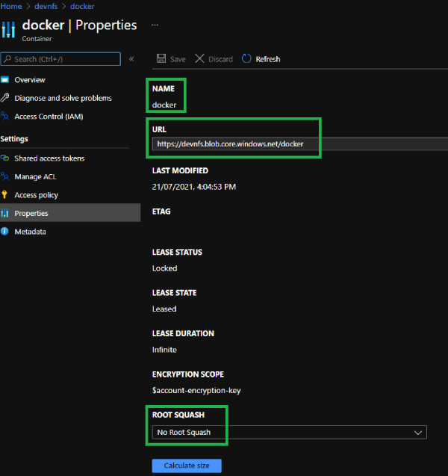448x476 pixels.
Task: Open the Root Squash dropdown
Action: point(289,432)
